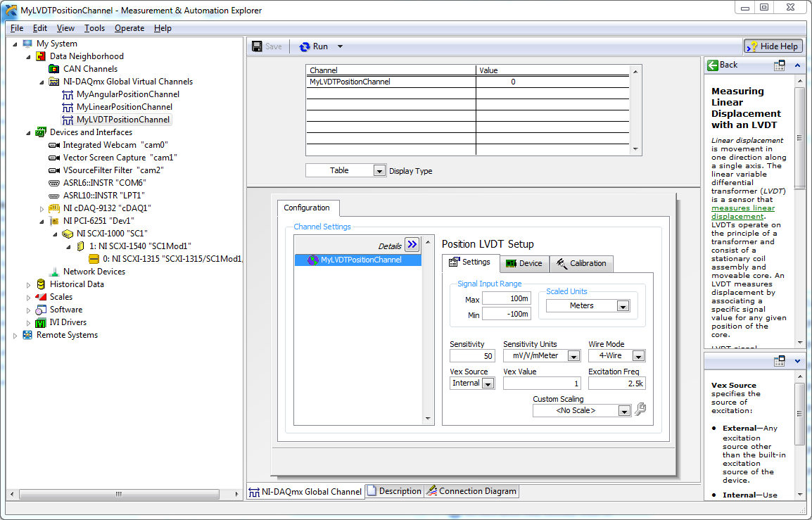Open the Wire Mode 4-Wire dropdown

[x=638, y=356]
